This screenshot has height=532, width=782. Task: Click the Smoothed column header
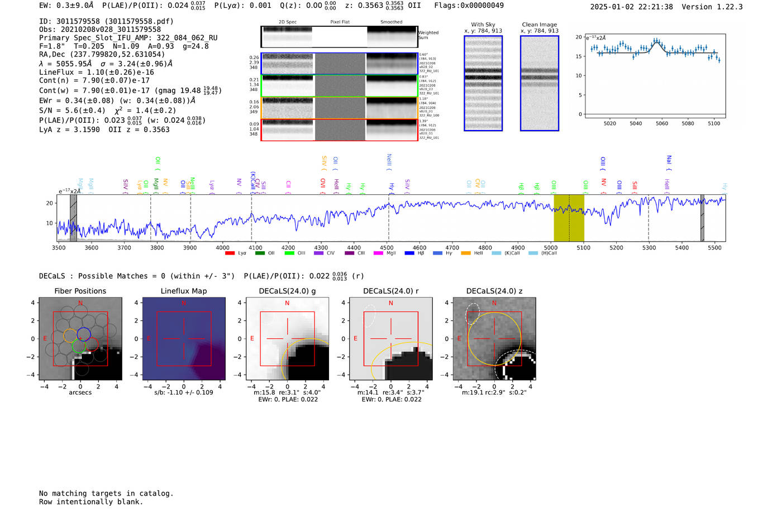pyautogui.click(x=392, y=22)
